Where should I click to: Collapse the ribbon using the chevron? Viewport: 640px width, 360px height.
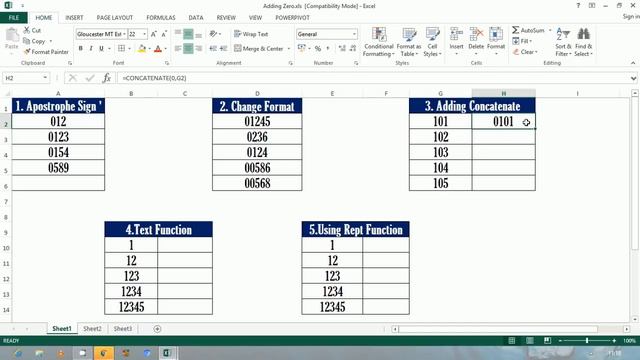[x=633, y=63]
